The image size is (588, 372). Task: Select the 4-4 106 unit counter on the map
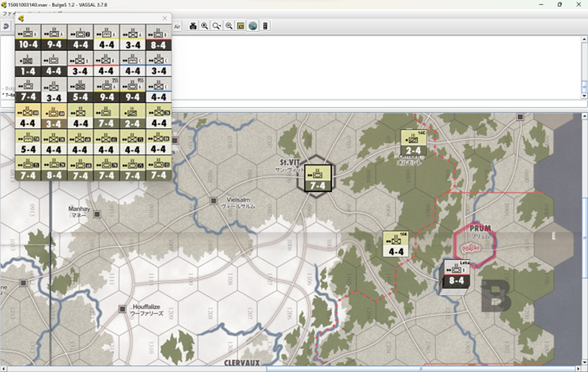coord(396,244)
